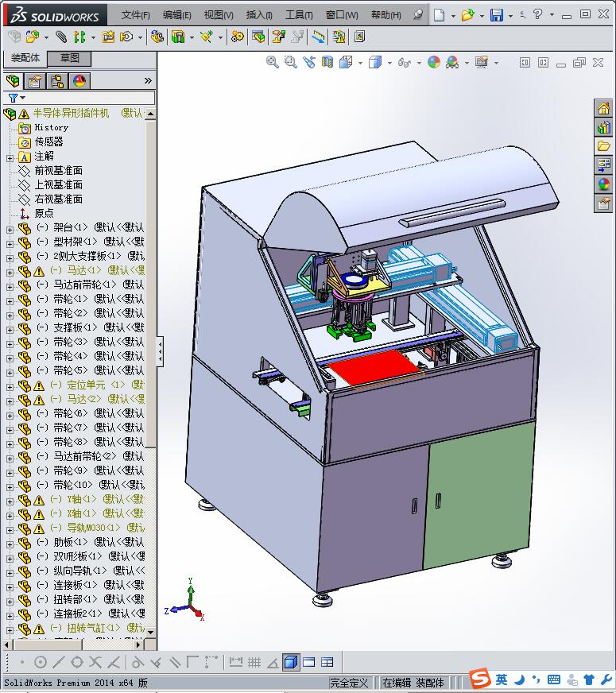Click the Move Component icon

(x=127, y=37)
